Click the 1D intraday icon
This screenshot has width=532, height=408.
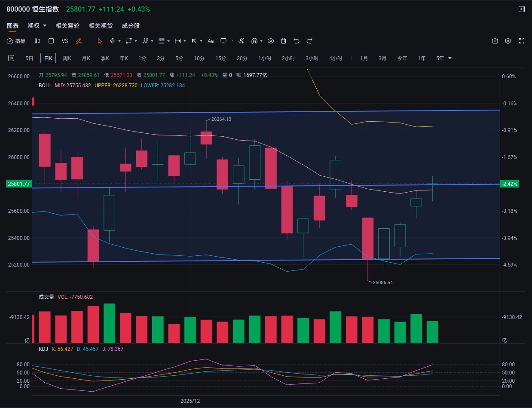pyautogui.click(x=11, y=58)
